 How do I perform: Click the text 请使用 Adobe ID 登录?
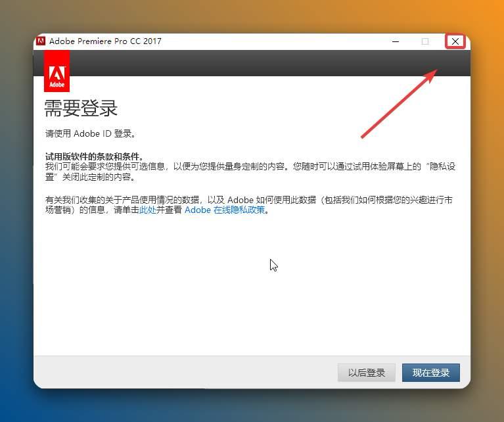tap(90, 133)
